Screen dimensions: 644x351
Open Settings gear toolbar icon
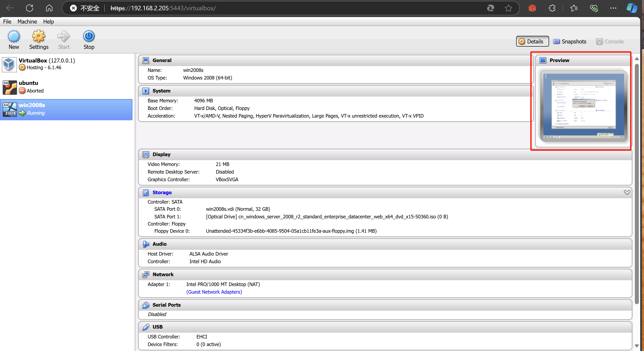point(39,36)
